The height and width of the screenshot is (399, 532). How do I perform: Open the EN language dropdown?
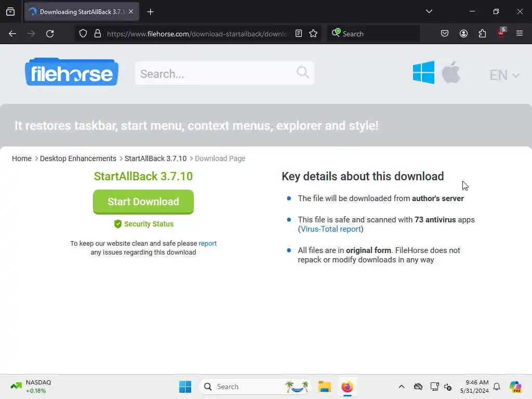(504, 75)
